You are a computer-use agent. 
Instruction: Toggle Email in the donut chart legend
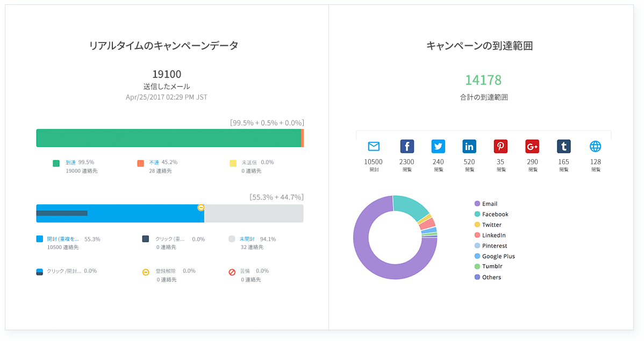(486, 204)
